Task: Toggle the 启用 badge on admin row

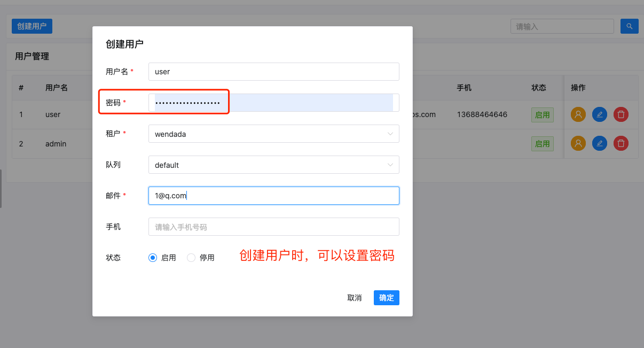Action: pos(542,143)
